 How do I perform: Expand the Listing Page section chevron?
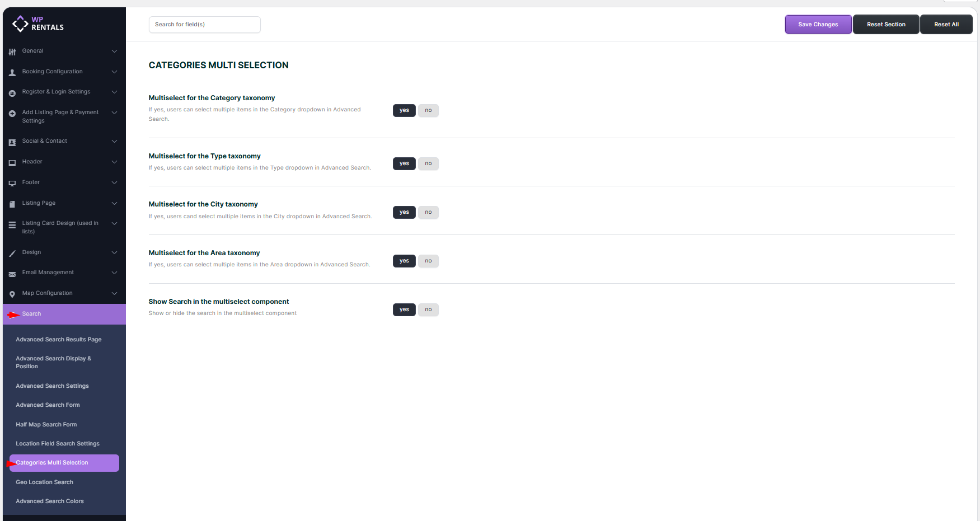[x=114, y=203]
